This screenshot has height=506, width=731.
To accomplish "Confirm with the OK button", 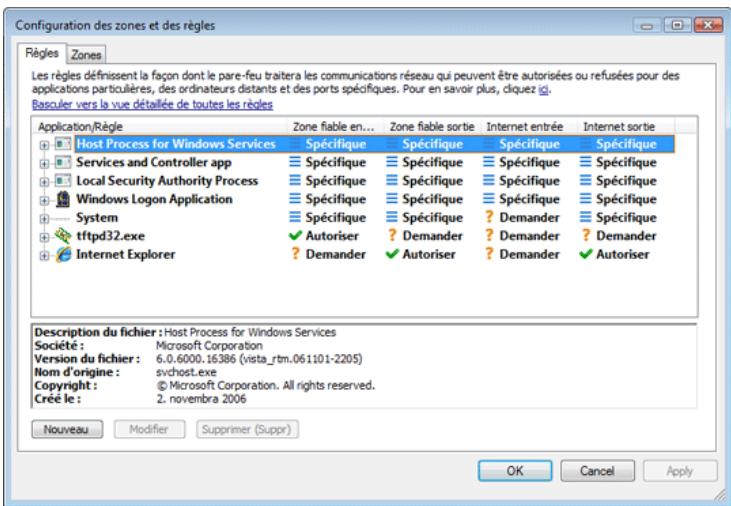I will pos(515,471).
